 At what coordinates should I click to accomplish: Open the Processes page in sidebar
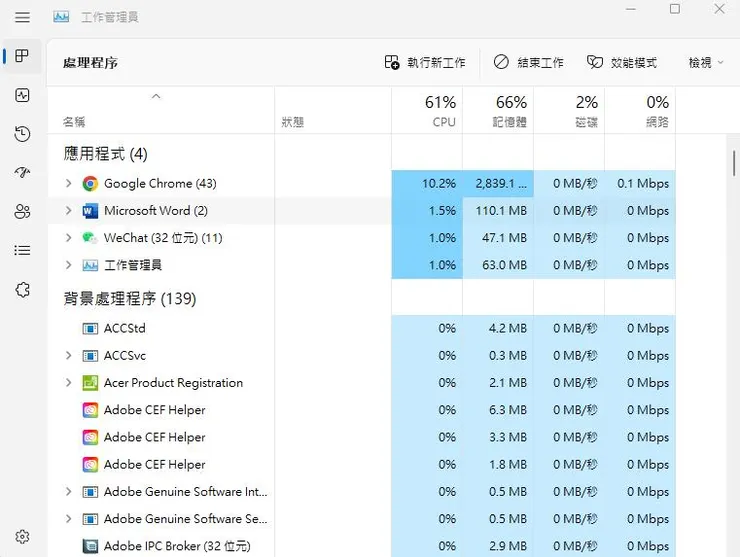click(22, 56)
